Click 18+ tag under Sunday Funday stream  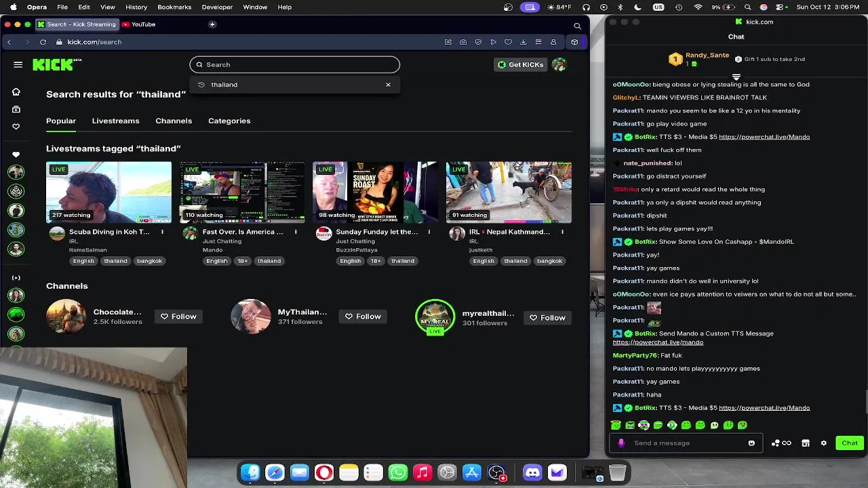click(x=376, y=261)
